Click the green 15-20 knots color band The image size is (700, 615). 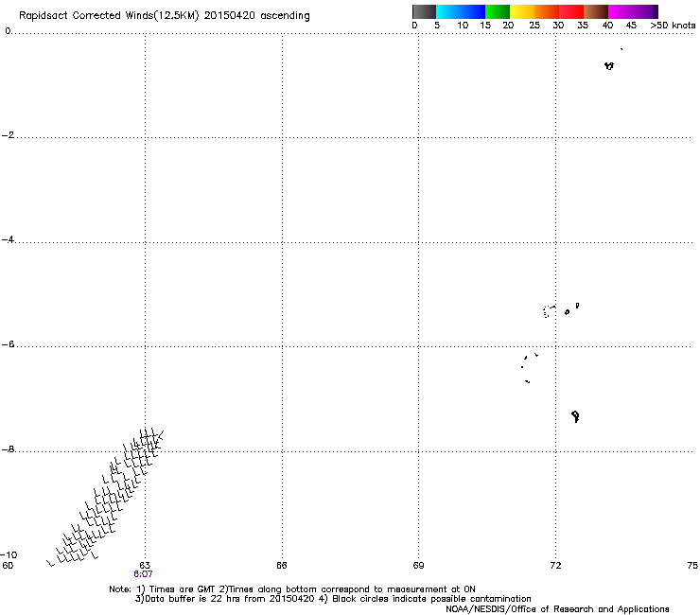(x=498, y=11)
